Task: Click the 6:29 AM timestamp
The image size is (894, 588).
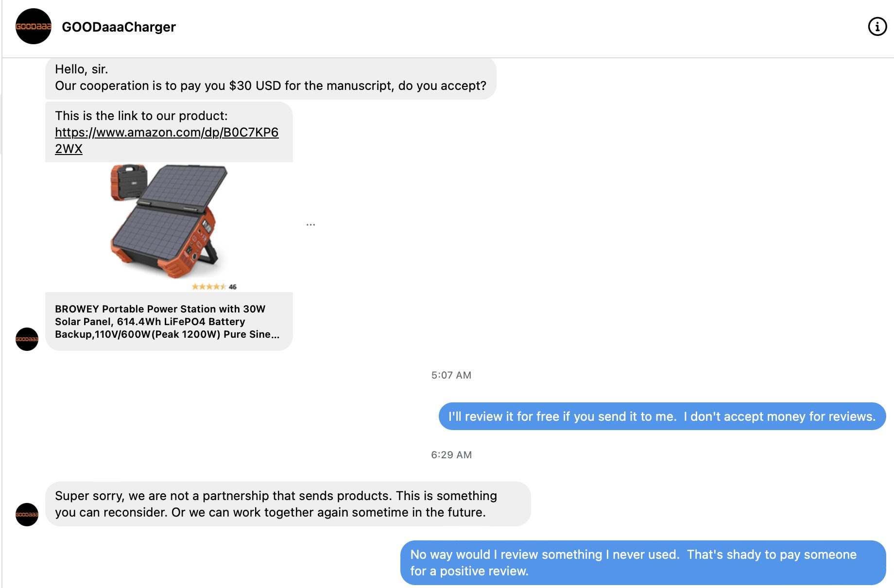Action: pos(451,454)
